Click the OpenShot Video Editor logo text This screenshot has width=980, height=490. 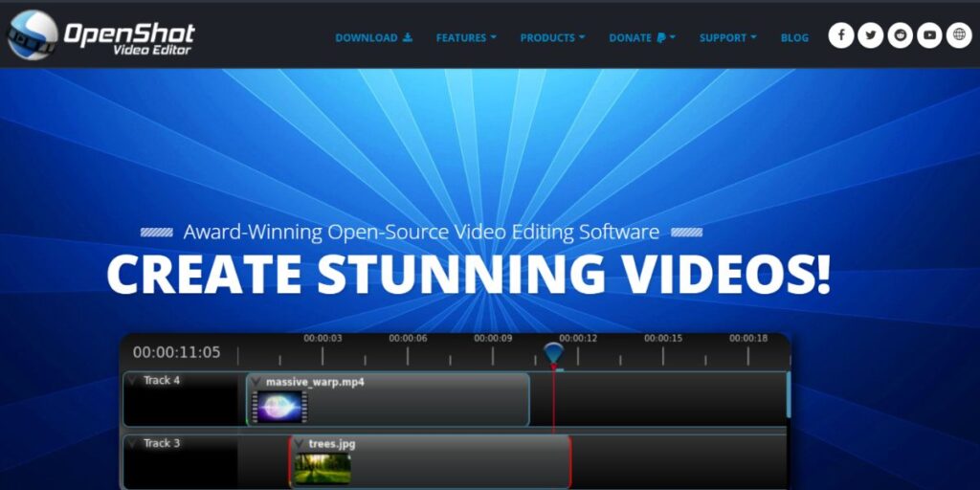(129, 38)
